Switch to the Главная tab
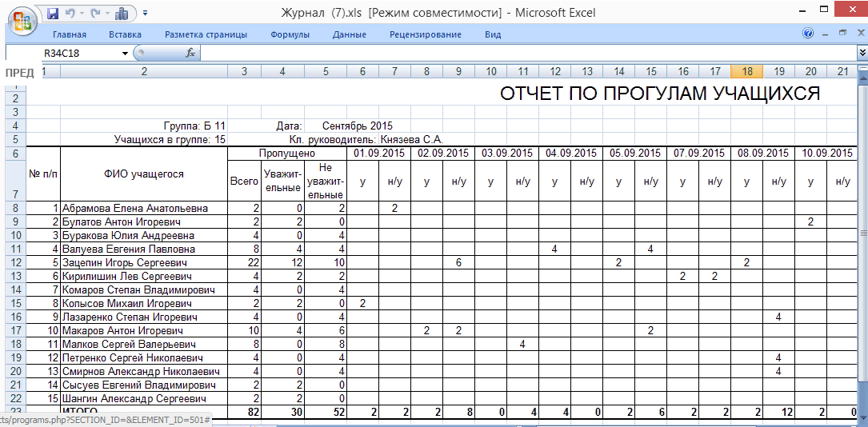Screen dimensions: 868x427 tap(70, 34)
